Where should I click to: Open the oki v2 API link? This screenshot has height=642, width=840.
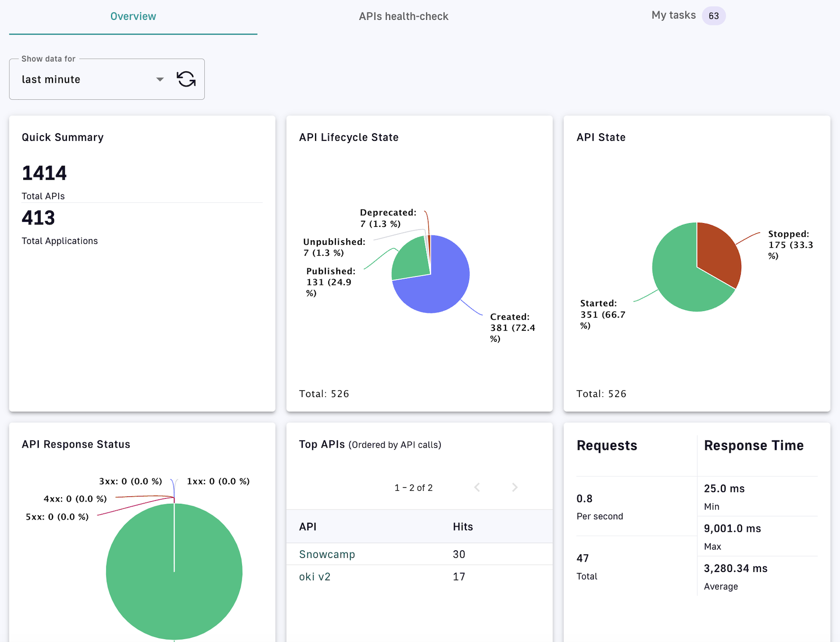pos(315,577)
